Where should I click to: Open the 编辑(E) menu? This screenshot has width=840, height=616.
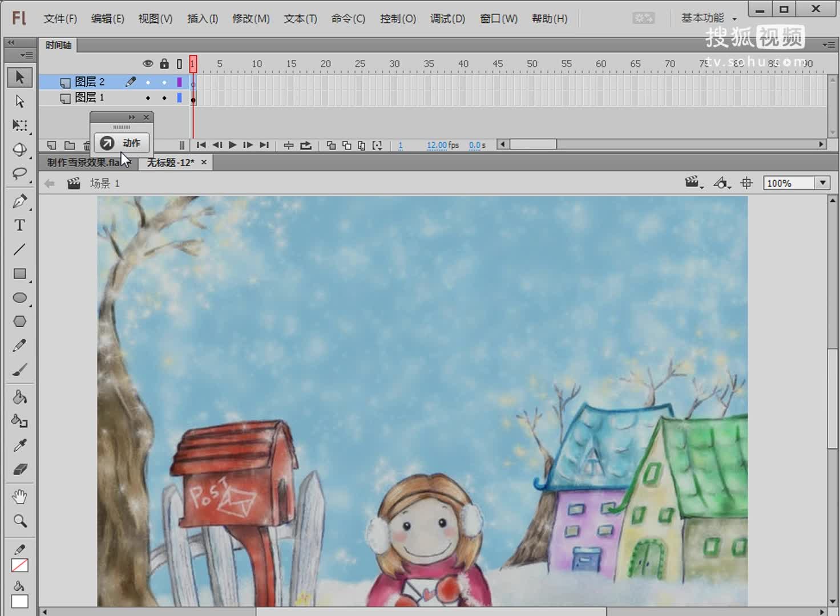[107, 19]
